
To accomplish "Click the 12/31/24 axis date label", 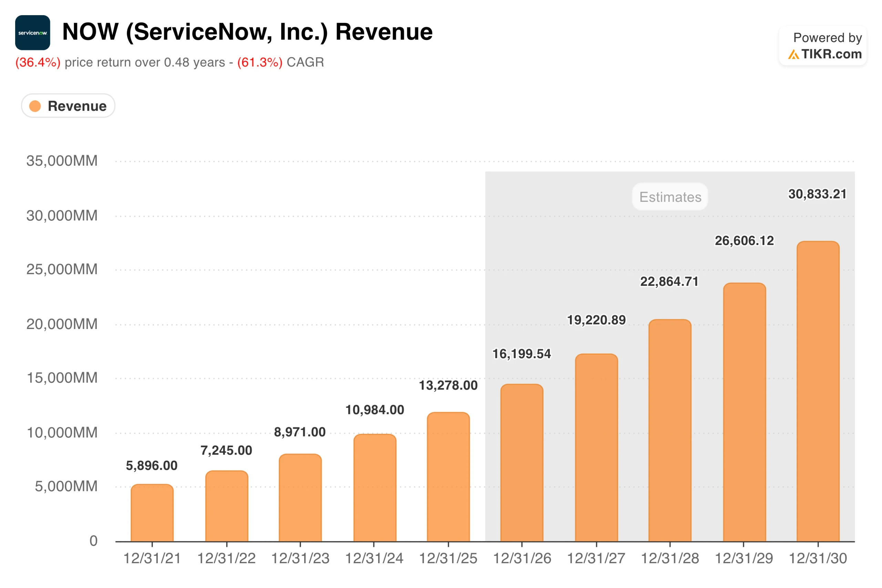I will pos(374,558).
